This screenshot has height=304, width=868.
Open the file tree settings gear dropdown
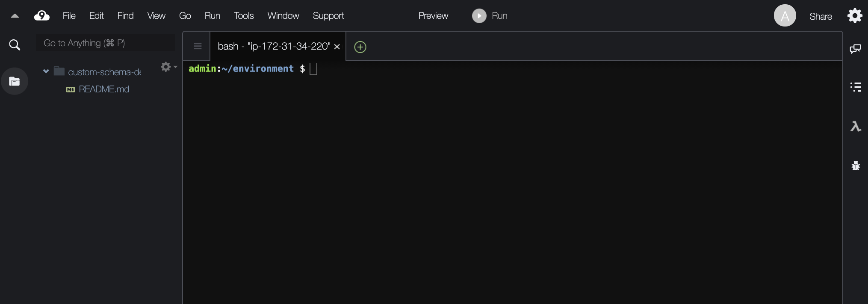pos(168,67)
